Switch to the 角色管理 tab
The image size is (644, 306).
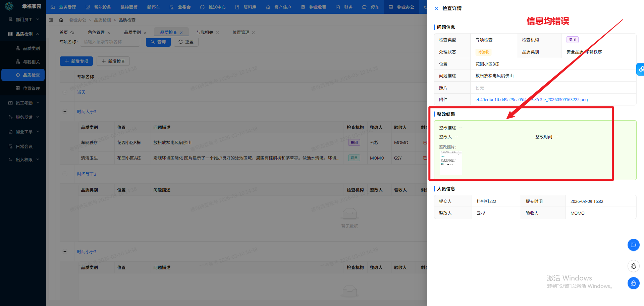click(96, 32)
